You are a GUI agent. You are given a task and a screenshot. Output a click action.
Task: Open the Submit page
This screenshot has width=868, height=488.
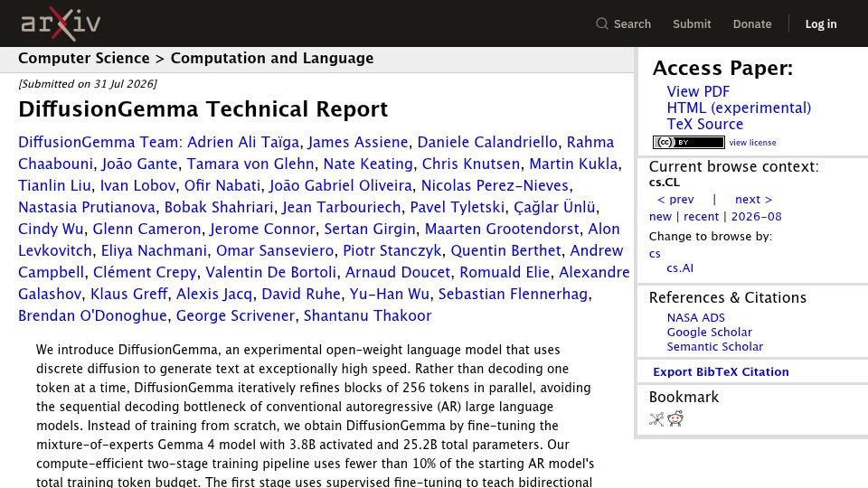coord(692,23)
